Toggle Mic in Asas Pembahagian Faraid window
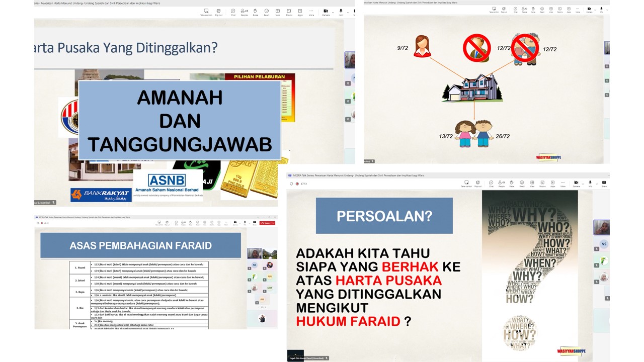This screenshot has height=362, width=644. [x=245, y=223]
